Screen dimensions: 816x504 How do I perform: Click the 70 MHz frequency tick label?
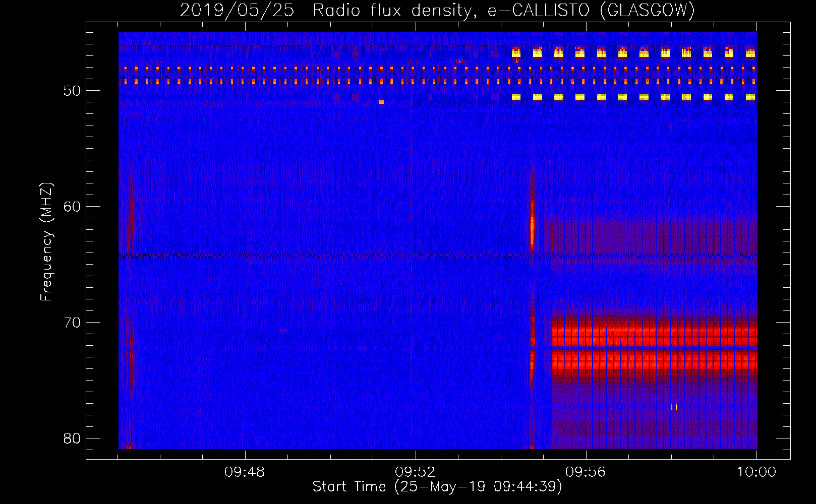72,323
